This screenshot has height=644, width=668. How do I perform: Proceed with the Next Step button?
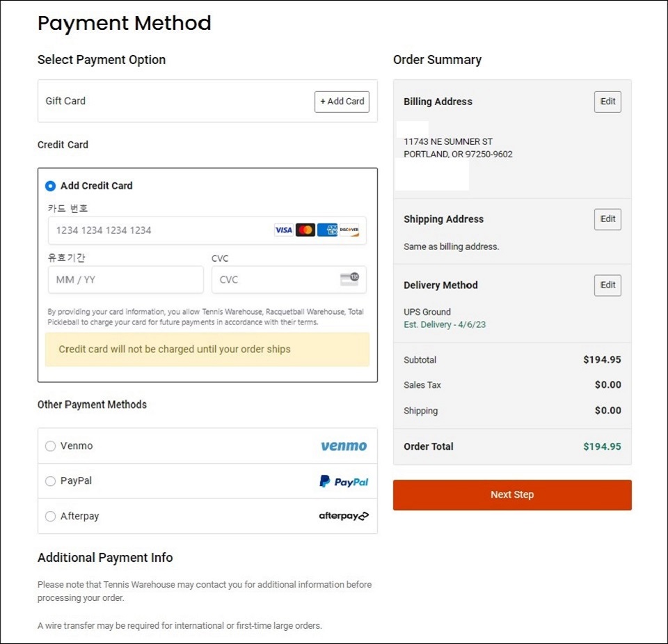click(512, 495)
